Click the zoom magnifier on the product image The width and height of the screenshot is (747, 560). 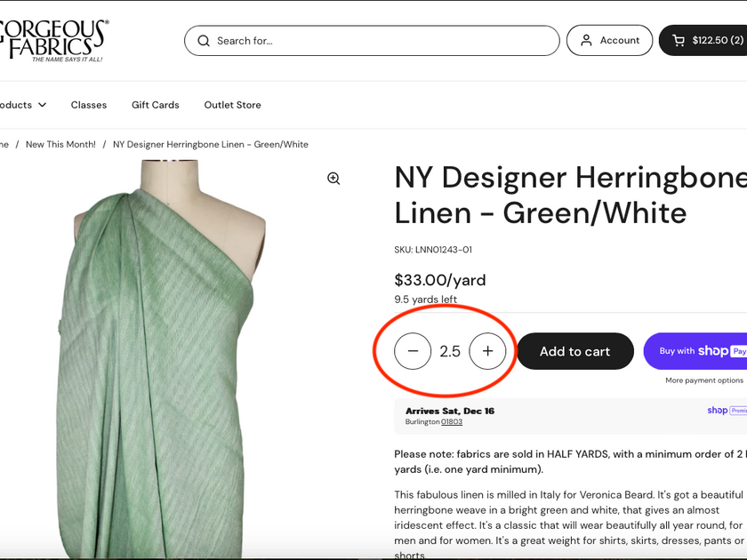(x=333, y=178)
